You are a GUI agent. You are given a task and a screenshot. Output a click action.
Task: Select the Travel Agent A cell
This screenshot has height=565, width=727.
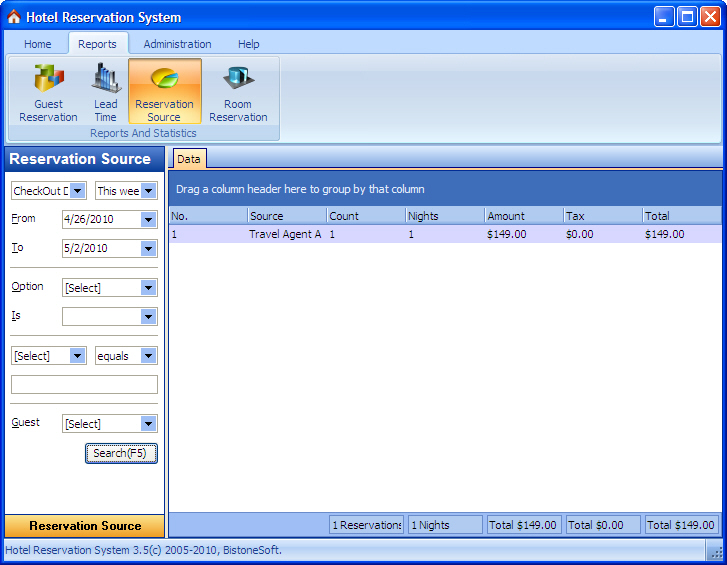point(287,234)
